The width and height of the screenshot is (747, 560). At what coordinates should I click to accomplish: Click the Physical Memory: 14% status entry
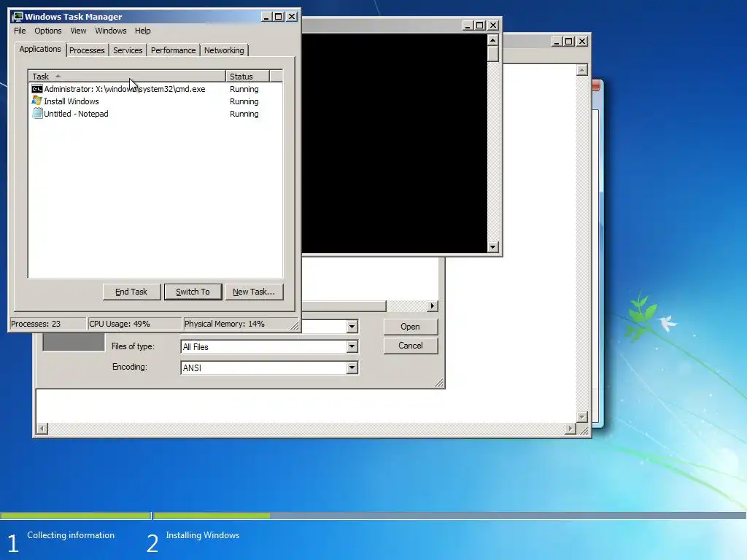point(236,324)
